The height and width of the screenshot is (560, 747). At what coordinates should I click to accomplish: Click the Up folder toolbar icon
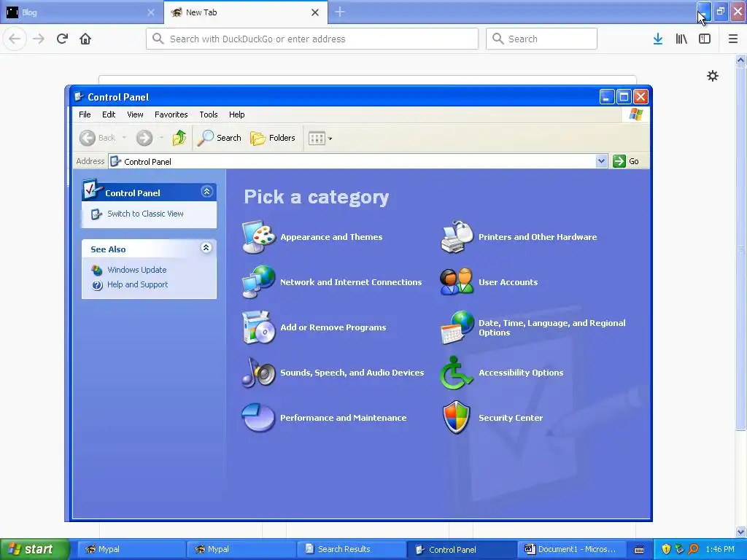179,138
